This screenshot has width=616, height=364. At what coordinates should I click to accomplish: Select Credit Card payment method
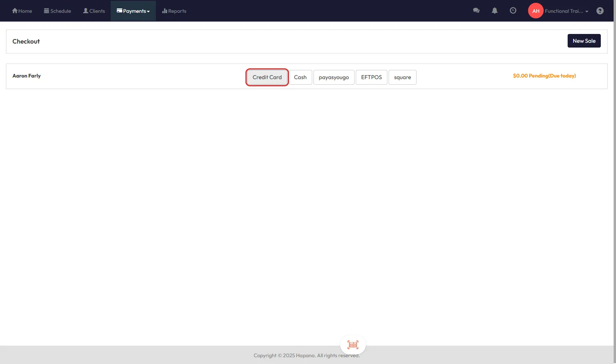(267, 77)
